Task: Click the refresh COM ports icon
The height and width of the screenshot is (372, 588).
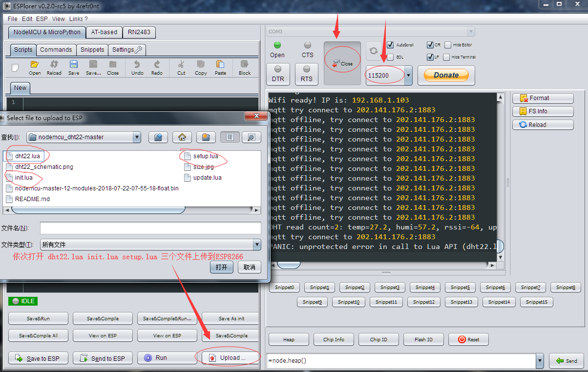Action: [x=374, y=51]
